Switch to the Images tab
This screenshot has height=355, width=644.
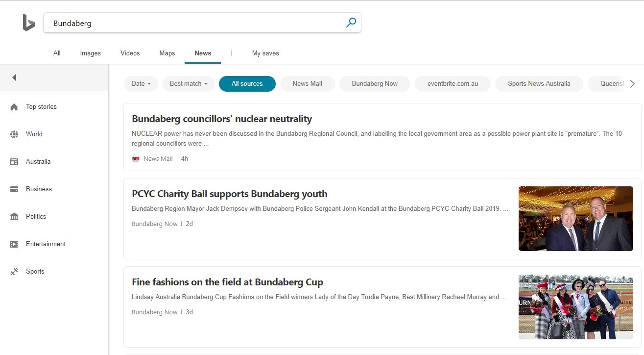click(x=90, y=53)
